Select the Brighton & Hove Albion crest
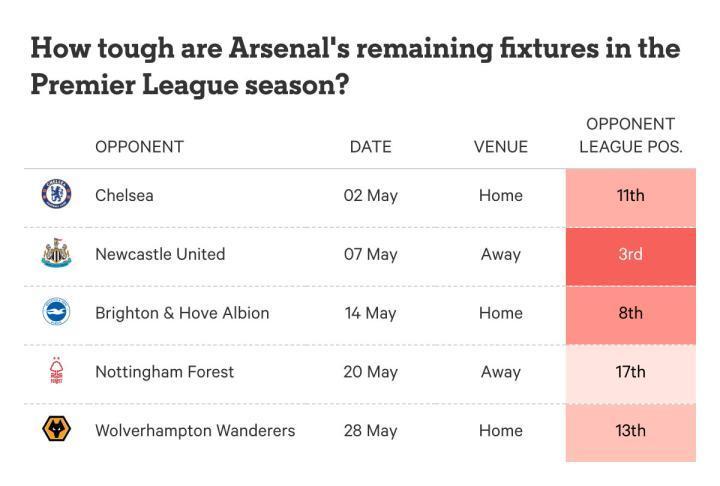The image size is (720, 486). [x=56, y=313]
